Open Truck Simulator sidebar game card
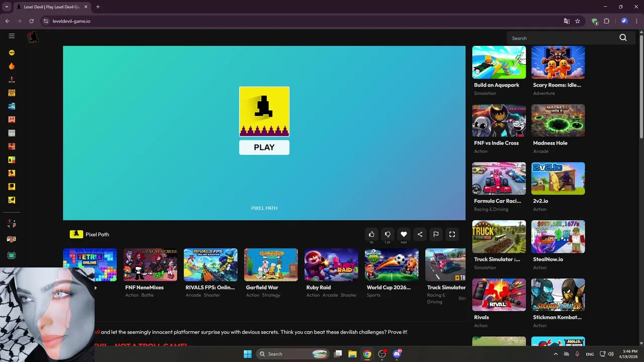This screenshot has height=362, width=644. 499,237
